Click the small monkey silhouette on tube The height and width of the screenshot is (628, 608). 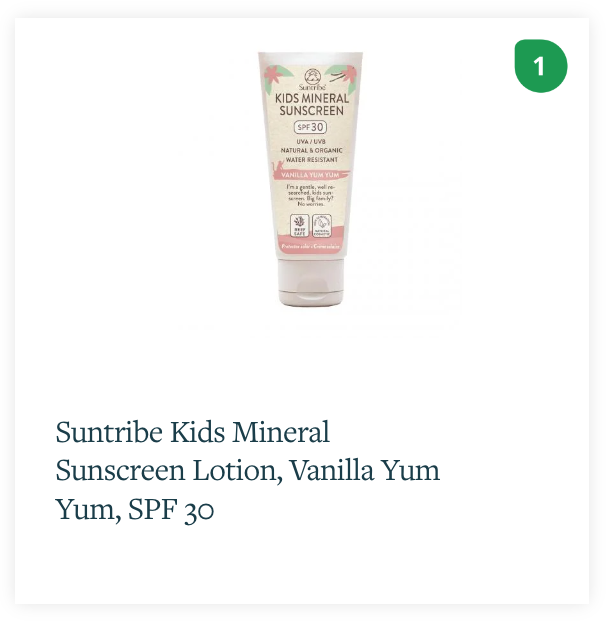(278, 166)
